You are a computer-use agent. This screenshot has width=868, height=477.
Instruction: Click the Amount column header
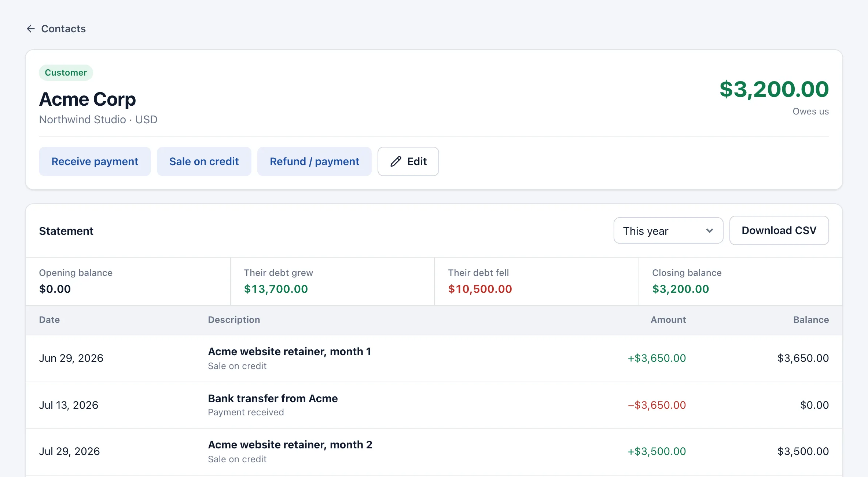point(668,320)
